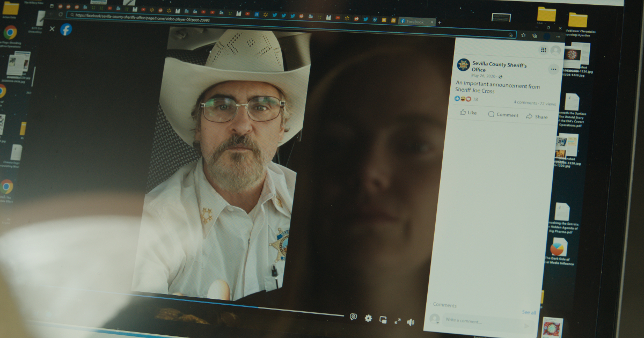Open the Facebook menu grid icon
Screen dimensions: 644x338
pos(543,50)
